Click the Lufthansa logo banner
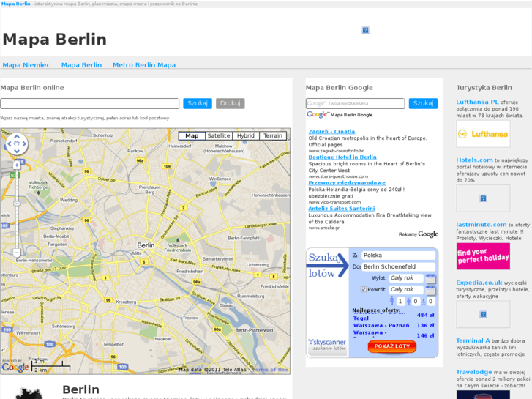 tap(483, 134)
